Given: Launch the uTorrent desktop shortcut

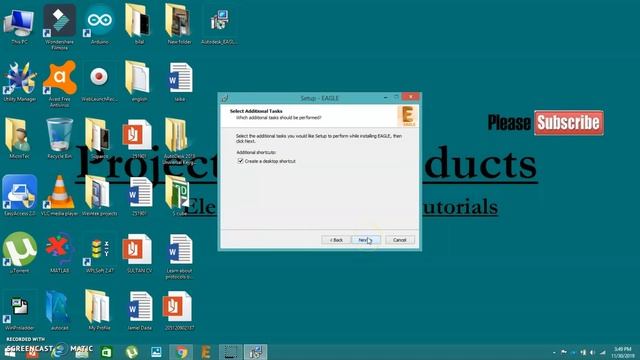Looking at the screenshot, I should pyautogui.click(x=19, y=252).
